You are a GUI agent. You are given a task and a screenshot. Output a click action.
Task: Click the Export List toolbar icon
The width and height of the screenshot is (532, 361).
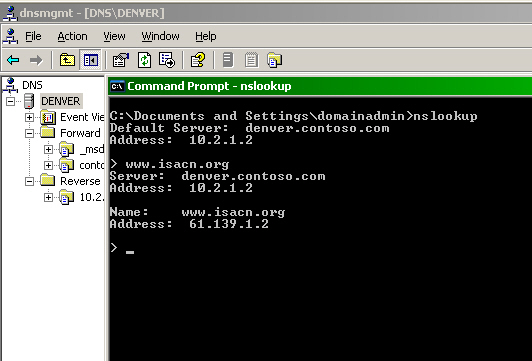(x=167, y=60)
